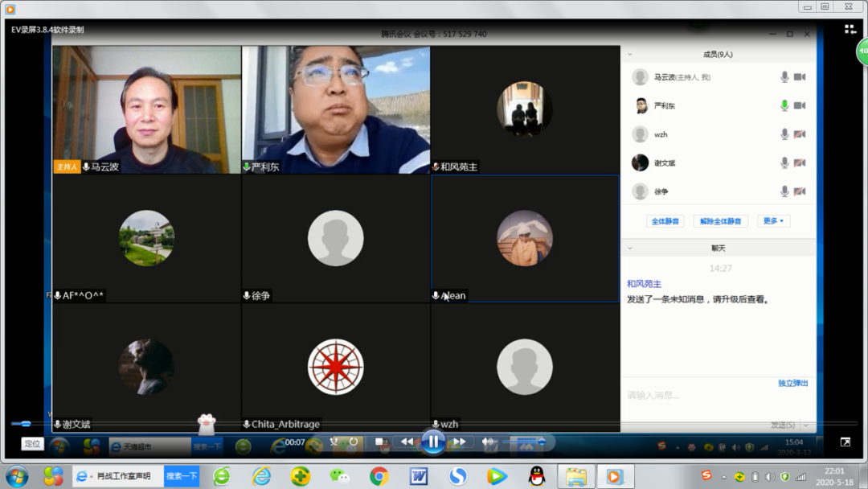Open Google Chrome from the taskbar
This screenshot has width=868, height=489.
379,476
